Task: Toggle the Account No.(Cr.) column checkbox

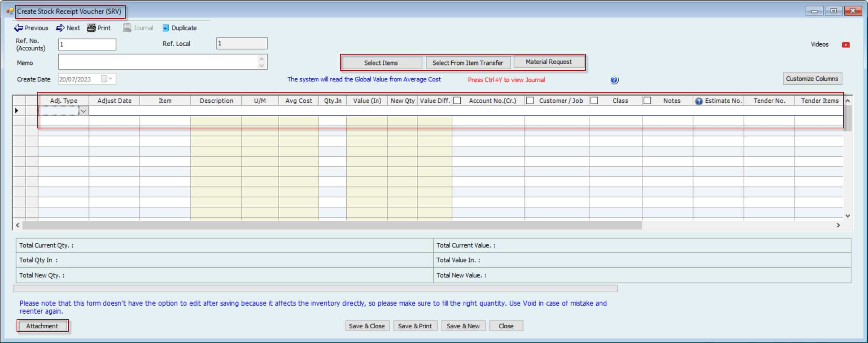Action: click(x=457, y=101)
